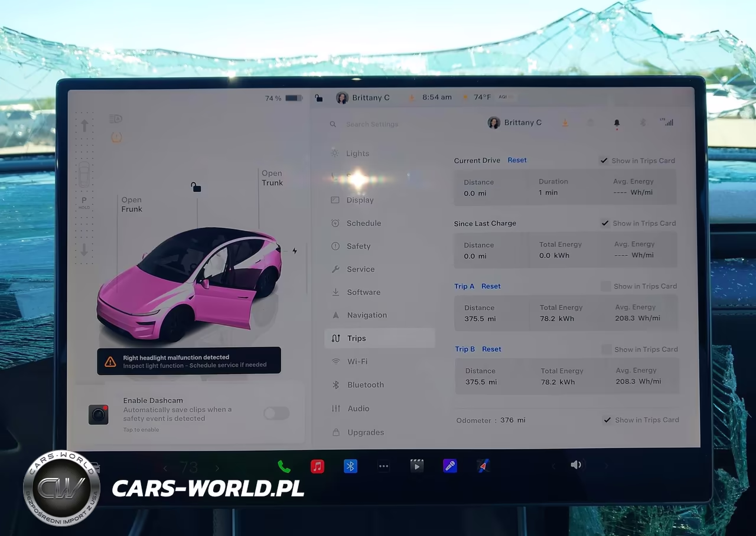Tap the P park indicator on gear strip
756x536 pixels.
84,200
